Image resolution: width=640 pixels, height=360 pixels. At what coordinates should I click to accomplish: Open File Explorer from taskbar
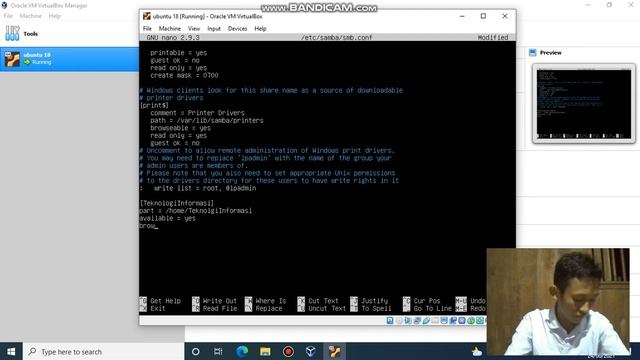pos(265,351)
